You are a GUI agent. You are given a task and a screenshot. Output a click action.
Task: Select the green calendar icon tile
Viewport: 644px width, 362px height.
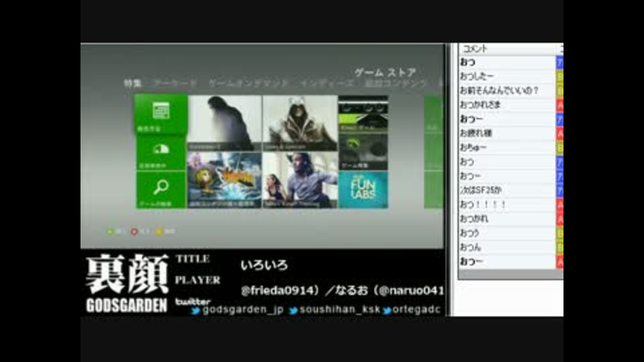pos(161,114)
